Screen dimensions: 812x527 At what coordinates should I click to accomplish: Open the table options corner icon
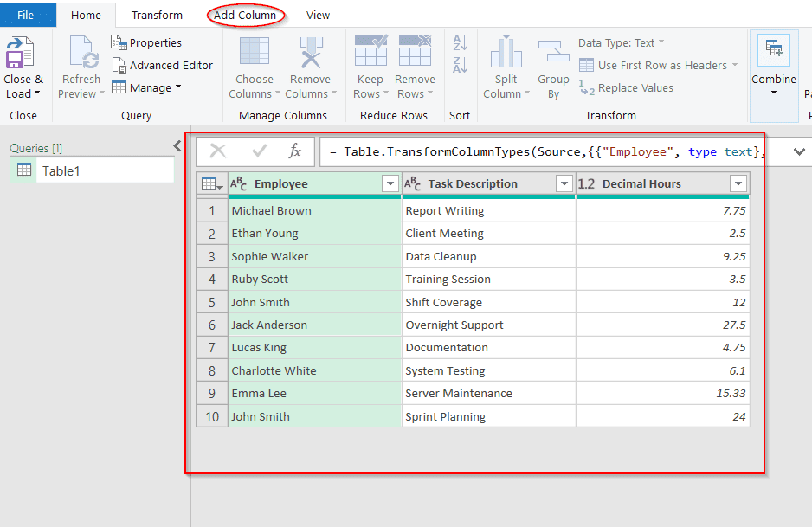[x=212, y=183]
